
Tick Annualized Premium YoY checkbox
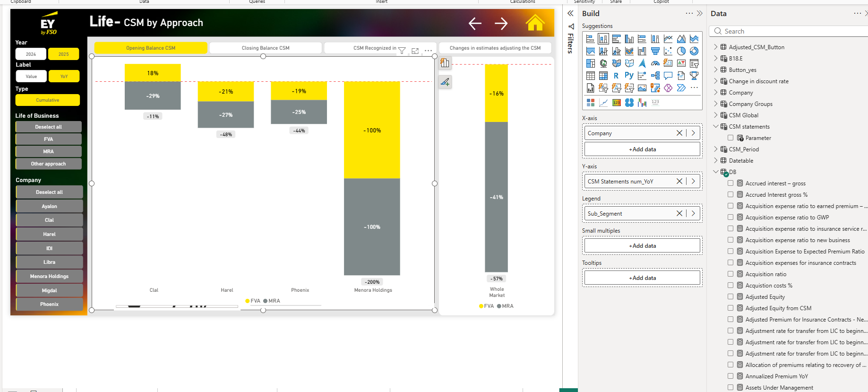730,376
